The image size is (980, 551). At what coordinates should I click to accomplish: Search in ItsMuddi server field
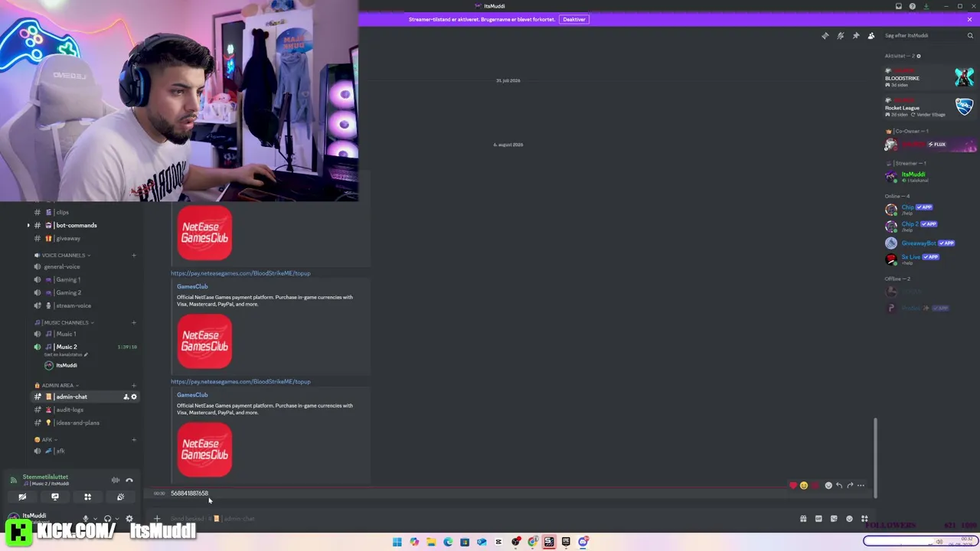(928, 36)
